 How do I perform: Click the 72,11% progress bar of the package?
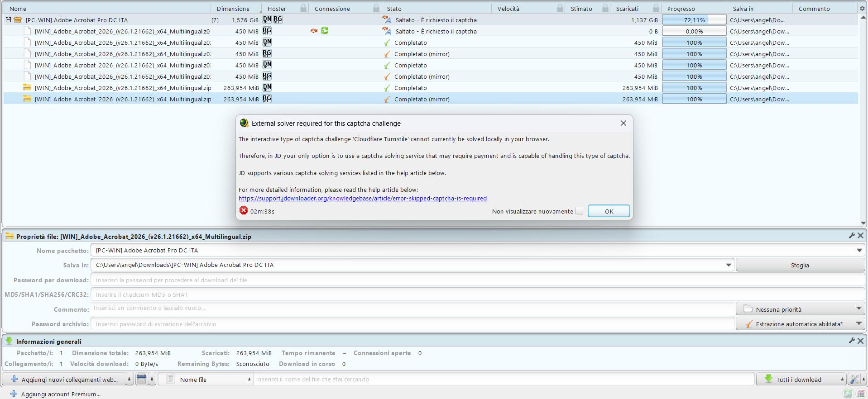pyautogui.click(x=694, y=20)
